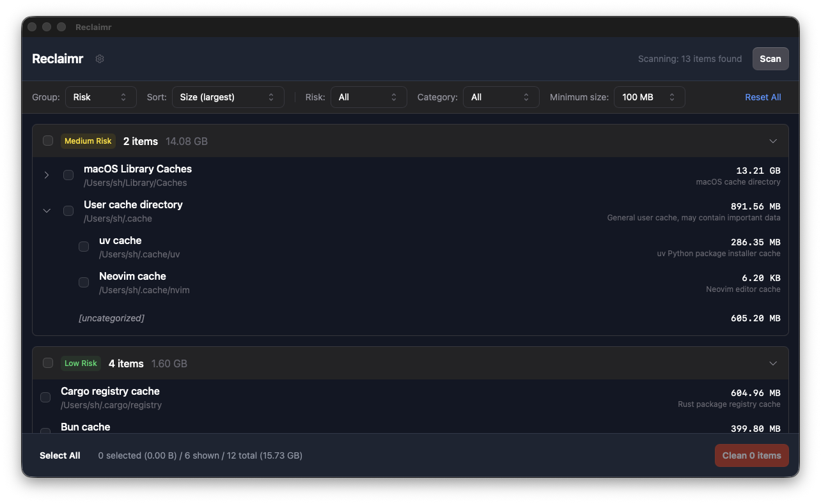The width and height of the screenshot is (821, 504).
Task: Expand the macOS Library Caches entry
Action: pos(46,174)
